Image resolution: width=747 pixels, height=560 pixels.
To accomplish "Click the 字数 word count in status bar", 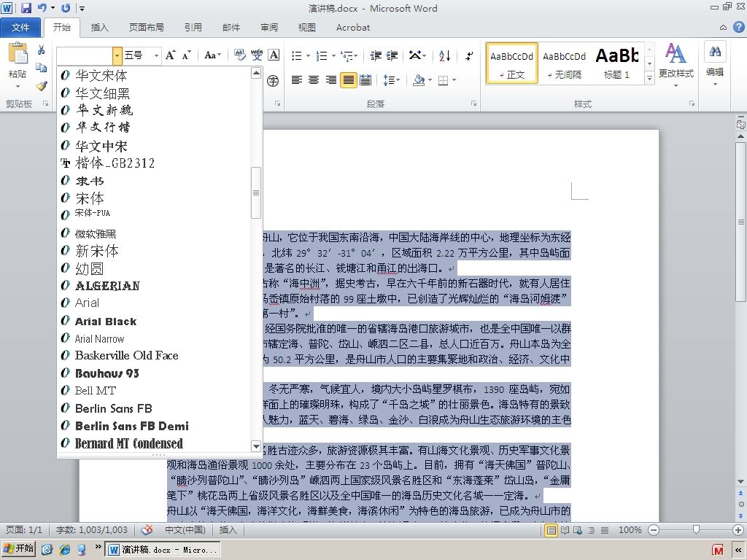I will [92, 529].
